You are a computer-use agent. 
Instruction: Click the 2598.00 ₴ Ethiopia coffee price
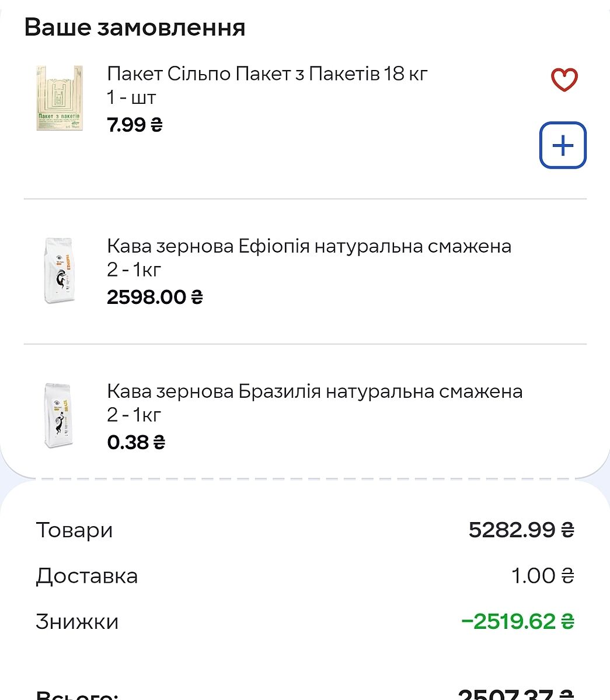click(155, 297)
